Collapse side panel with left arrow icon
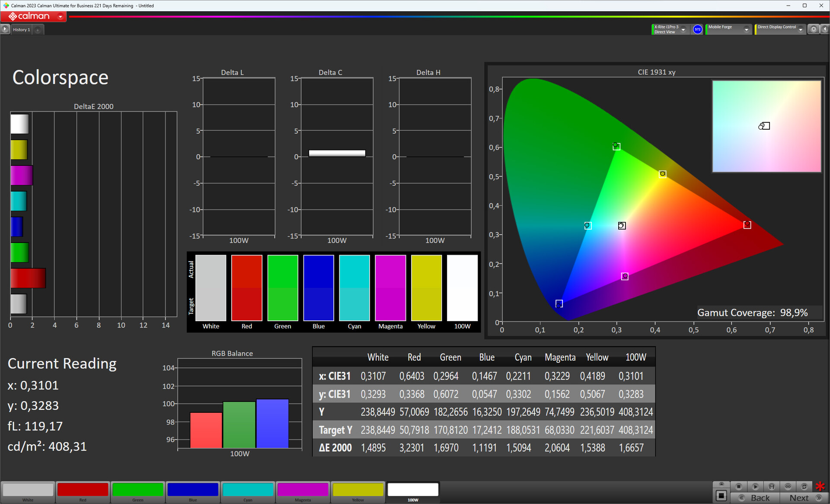The width and height of the screenshot is (830, 504). tap(825, 29)
